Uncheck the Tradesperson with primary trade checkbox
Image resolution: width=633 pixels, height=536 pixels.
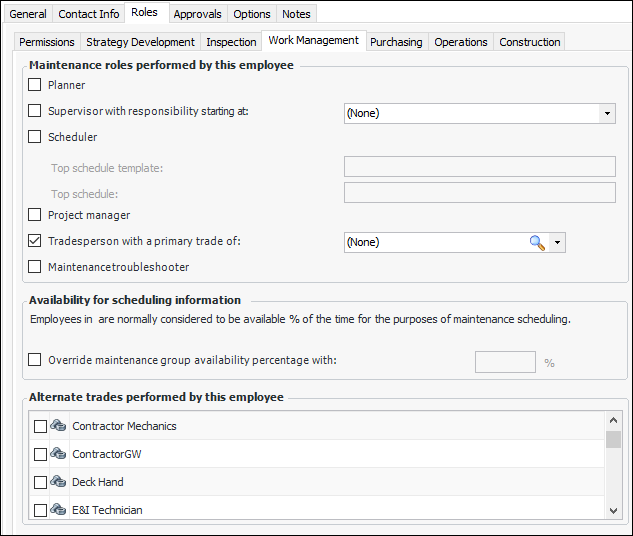[35, 241]
